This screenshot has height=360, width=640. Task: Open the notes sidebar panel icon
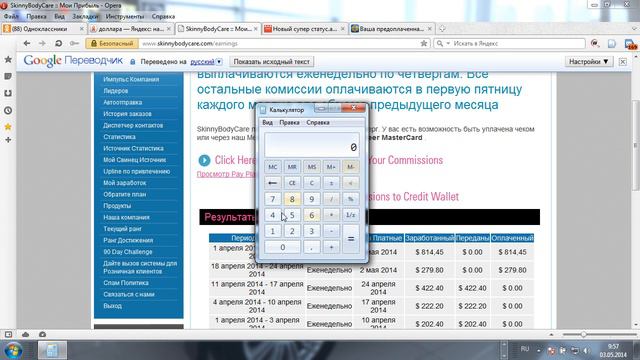(x=8, y=76)
